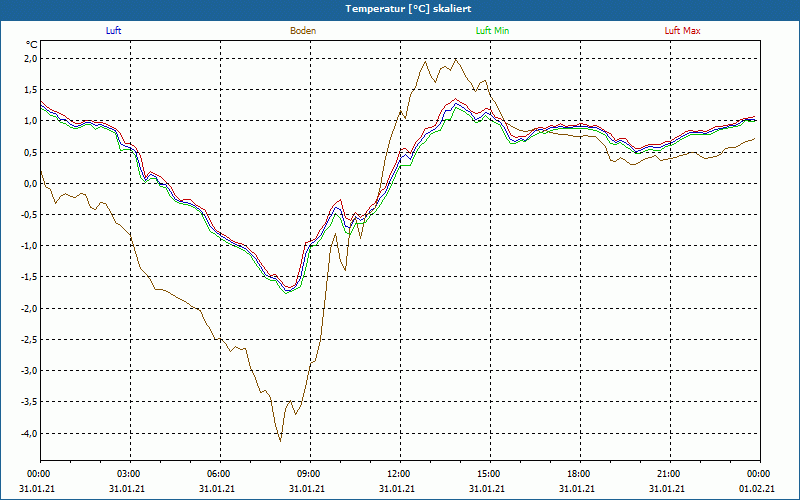Click the -1,0 y-axis value
This screenshot has width=800, height=500.
coord(30,246)
